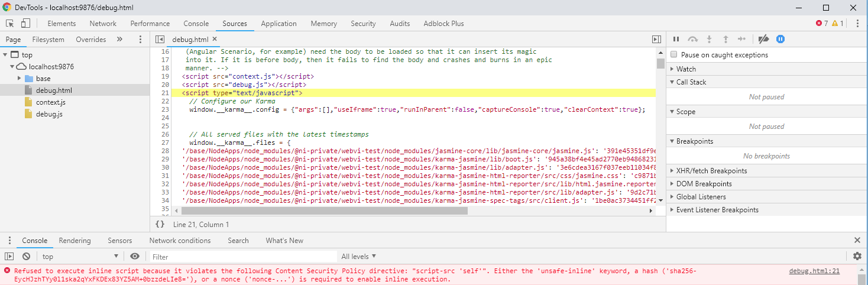Screen dimensions: 868x285
Task: Click the Step into function icon
Action: tap(710, 40)
